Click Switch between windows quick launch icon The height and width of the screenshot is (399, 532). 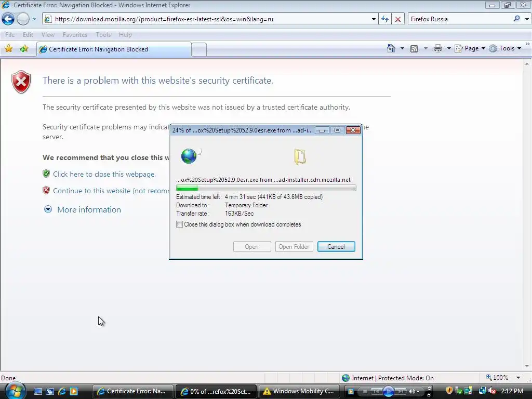(x=50, y=391)
